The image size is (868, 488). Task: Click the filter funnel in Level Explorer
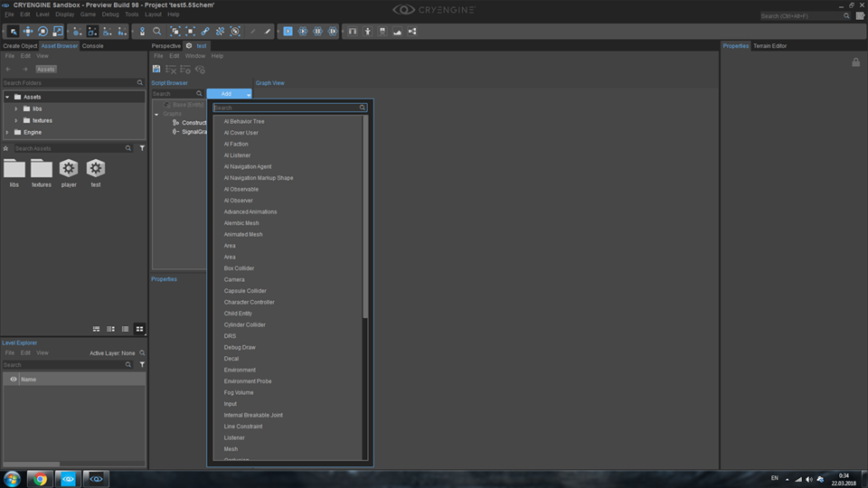[x=142, y=364]
